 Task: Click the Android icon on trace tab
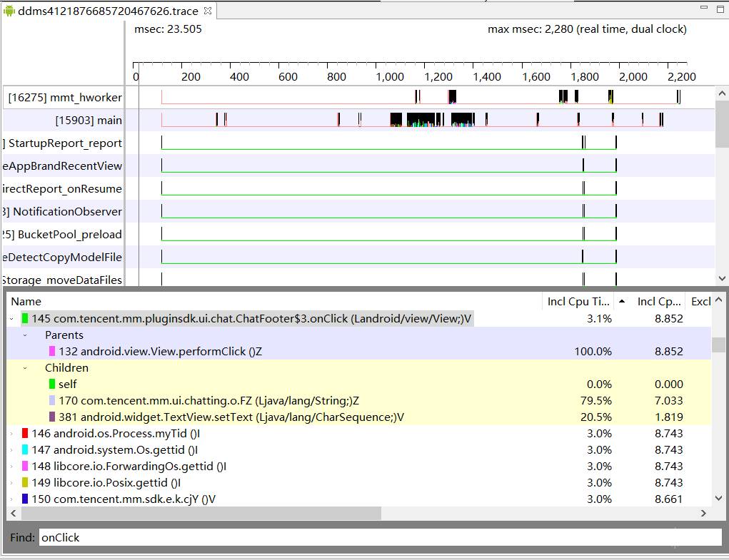9,11
